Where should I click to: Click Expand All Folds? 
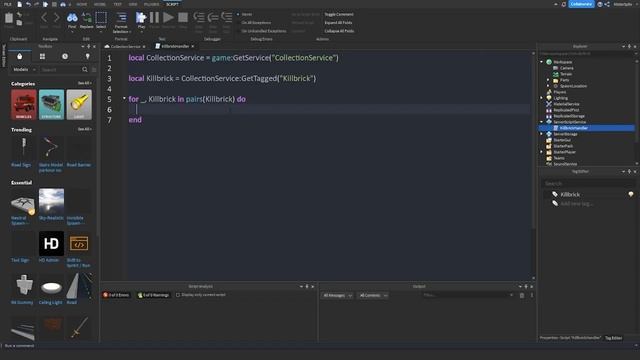click(338, 23)
